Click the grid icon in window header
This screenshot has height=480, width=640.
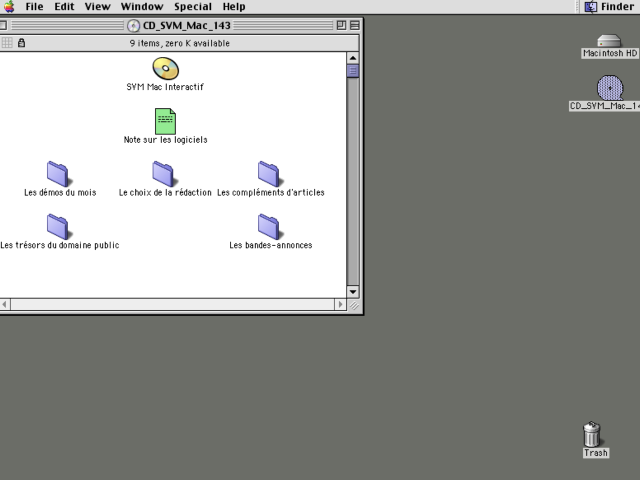[7, 42]
